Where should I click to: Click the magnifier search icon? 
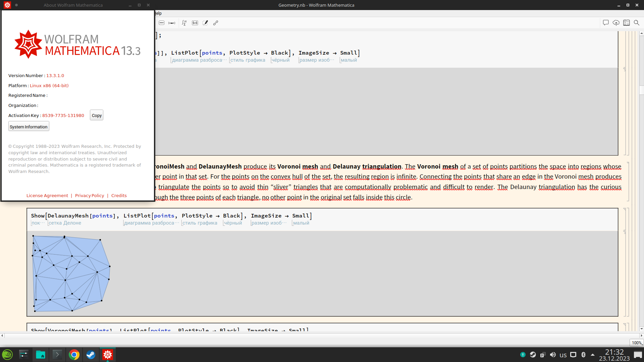636,23
